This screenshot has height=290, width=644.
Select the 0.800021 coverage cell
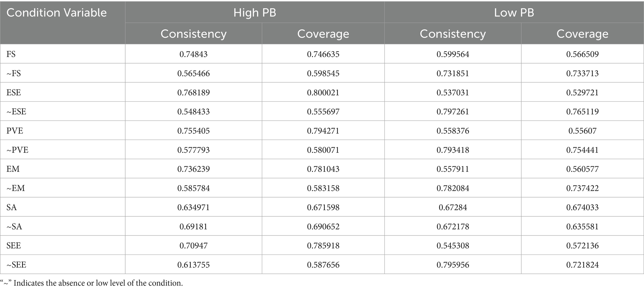(323, 93)
